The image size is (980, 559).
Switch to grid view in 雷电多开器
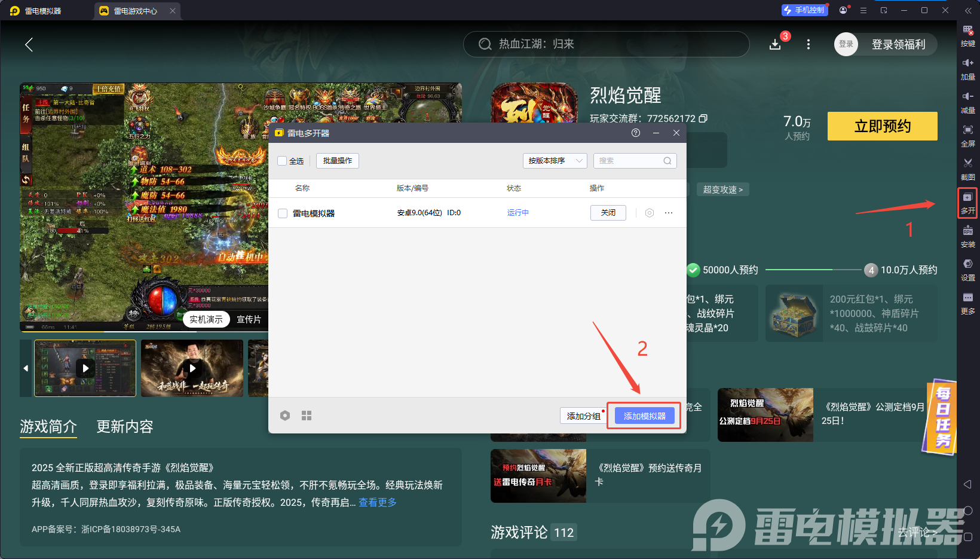[x=307, y=416]
